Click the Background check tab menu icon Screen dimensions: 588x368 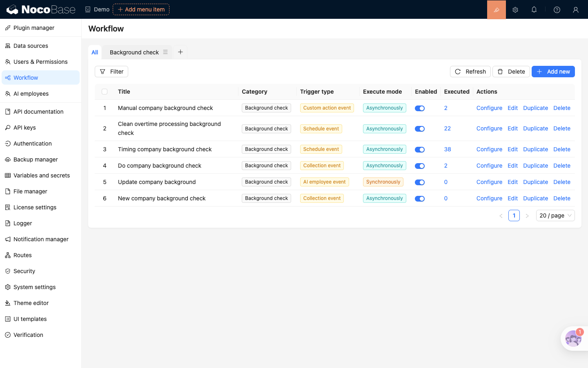point(165,52)
